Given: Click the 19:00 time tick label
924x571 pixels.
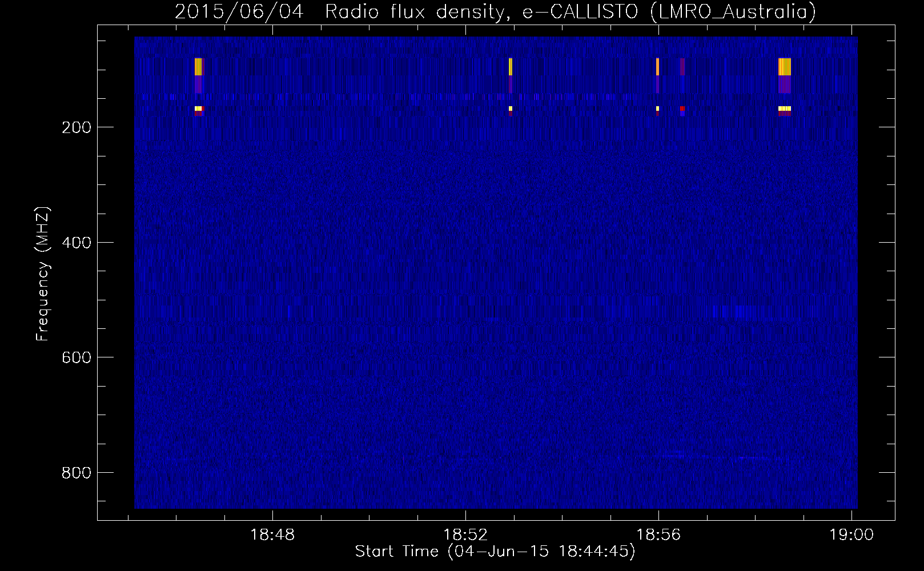Looking at the screenshot, I should click(x=851, y=535).
